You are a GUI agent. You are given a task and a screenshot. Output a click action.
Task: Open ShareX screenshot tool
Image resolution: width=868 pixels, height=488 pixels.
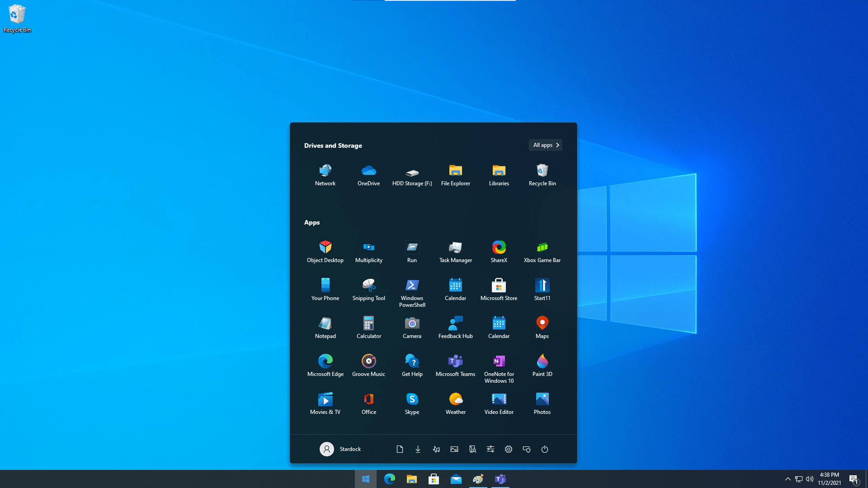(498, 250)
